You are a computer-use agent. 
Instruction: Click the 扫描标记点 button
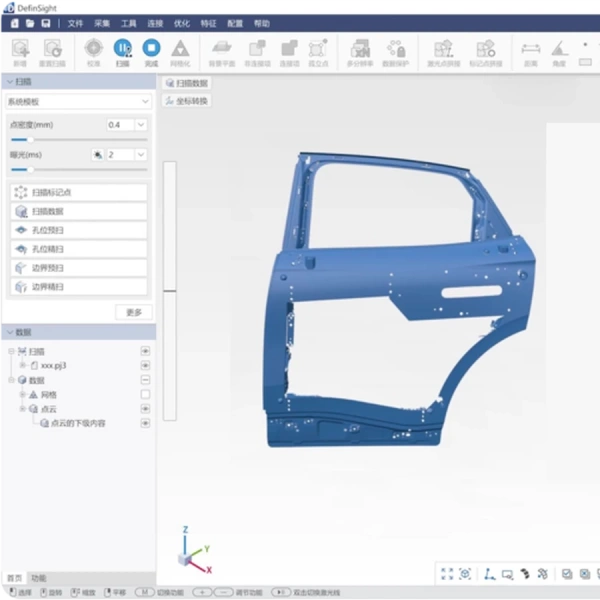(x=79, y=192)
